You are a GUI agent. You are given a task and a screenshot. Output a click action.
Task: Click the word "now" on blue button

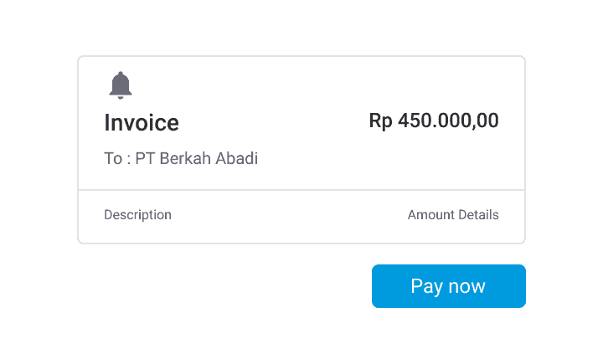pyautogui.click(x=467, y=286)
